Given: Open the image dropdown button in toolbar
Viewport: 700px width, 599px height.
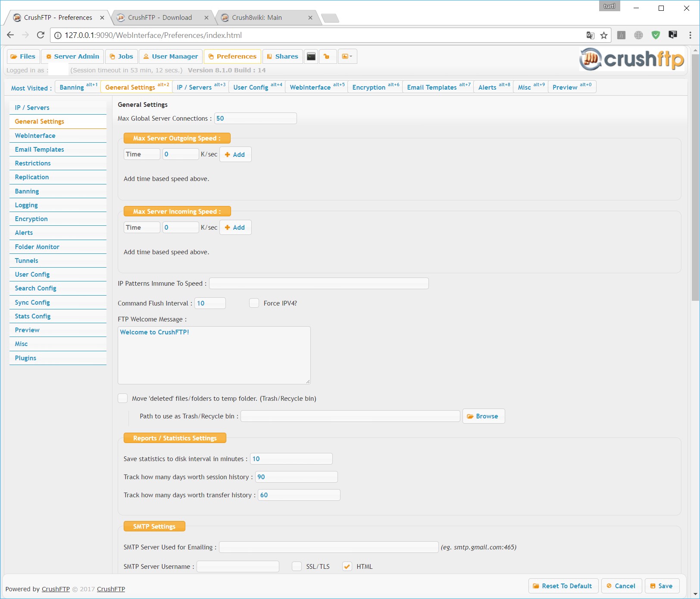Looking at the screenshot, I should [347, 56].
